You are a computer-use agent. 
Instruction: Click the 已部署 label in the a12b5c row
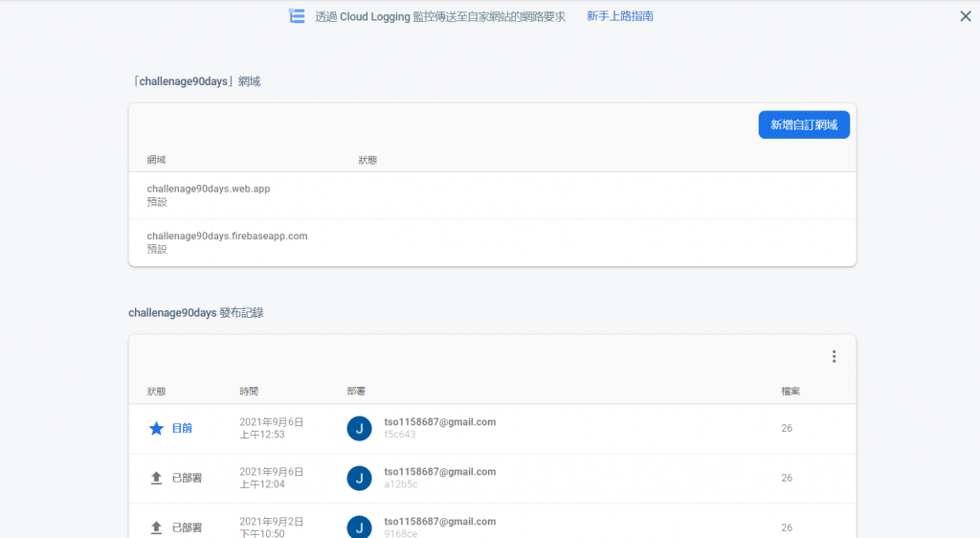coord(187,478)
